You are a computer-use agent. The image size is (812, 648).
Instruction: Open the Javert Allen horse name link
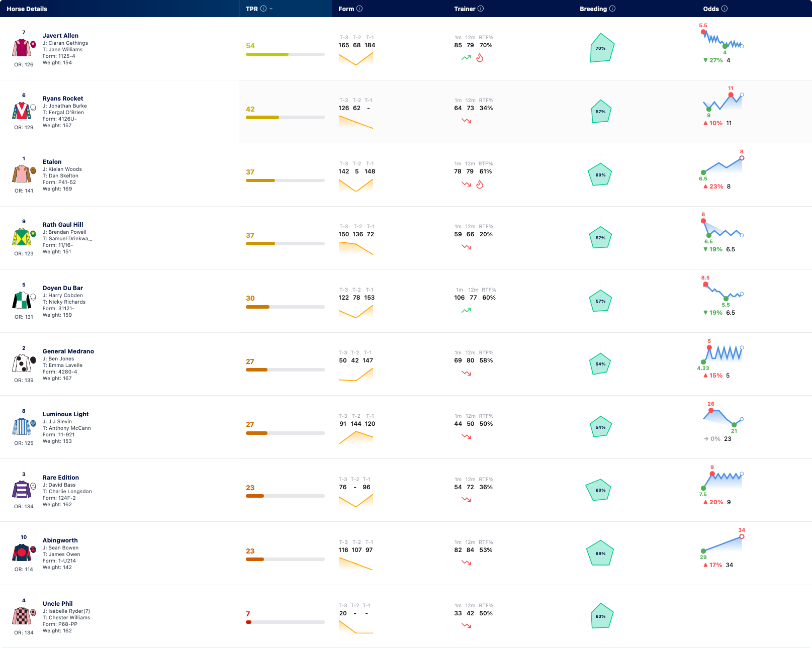60,36
